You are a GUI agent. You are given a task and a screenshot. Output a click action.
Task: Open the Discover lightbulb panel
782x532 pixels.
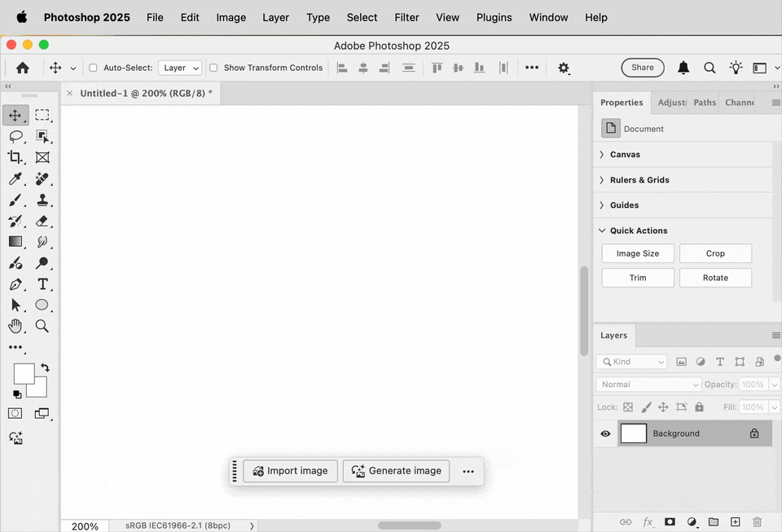[736, 68]
